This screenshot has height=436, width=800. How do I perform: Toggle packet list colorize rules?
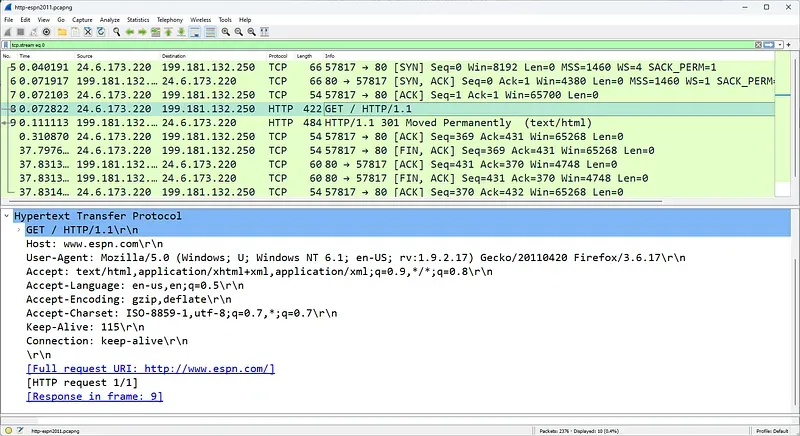[210, 32]
